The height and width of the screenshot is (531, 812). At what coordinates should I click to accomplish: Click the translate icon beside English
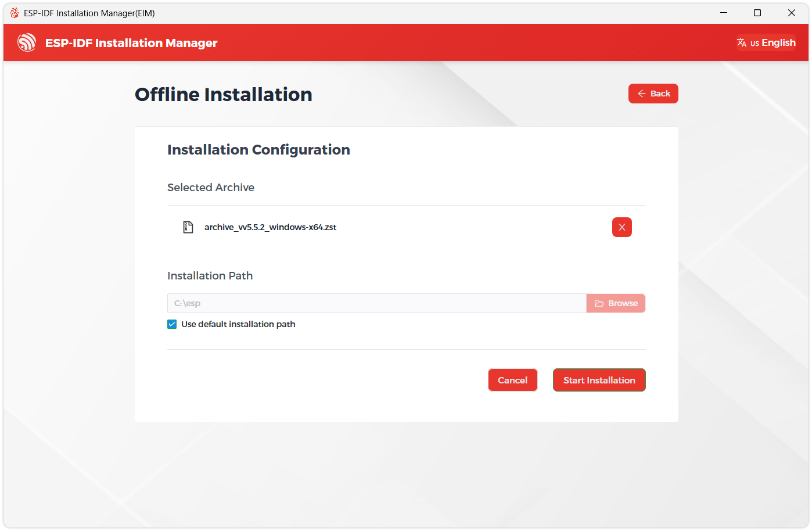pyautogui.click(x=742, y=42)
